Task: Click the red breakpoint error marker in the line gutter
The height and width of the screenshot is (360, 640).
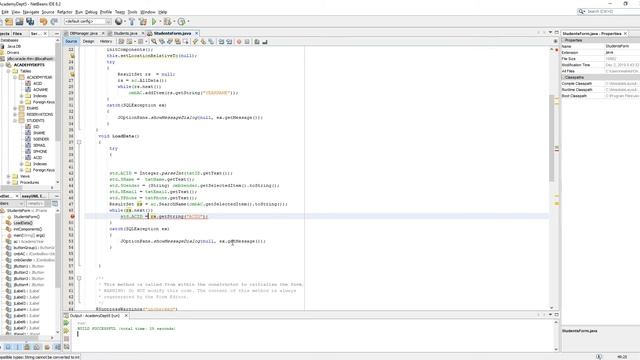Action: (72, 216)
